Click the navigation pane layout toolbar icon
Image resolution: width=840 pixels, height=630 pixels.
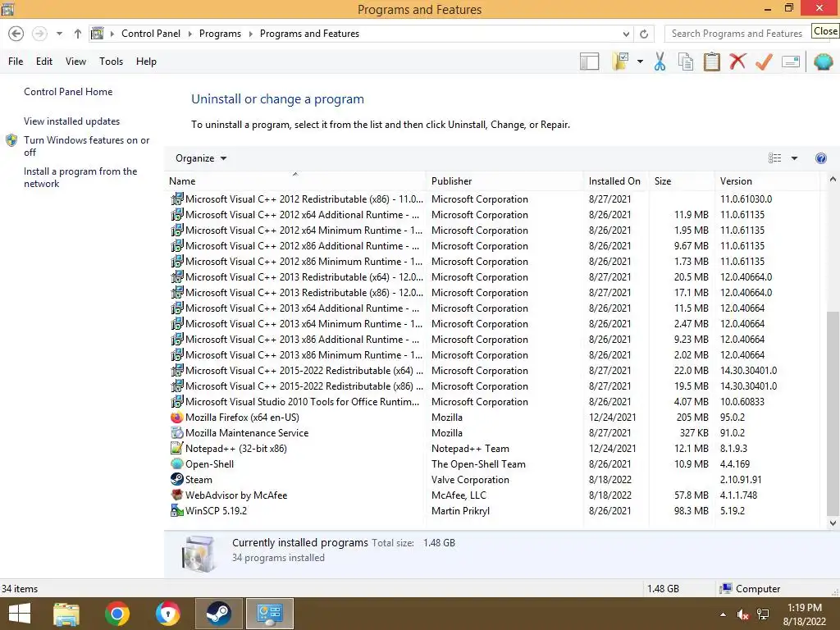pos(589,62)
